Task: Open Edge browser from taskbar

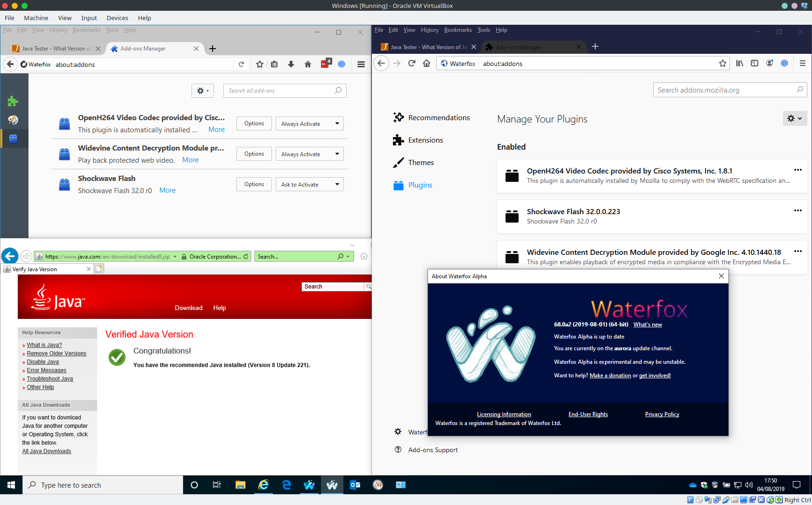Action: (x=286, y=485)
